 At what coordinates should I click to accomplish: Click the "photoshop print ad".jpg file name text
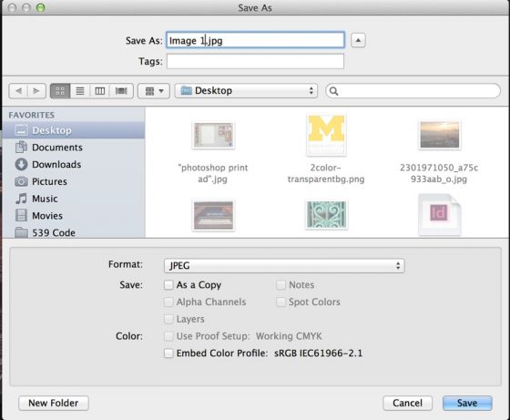click(213, 173)
